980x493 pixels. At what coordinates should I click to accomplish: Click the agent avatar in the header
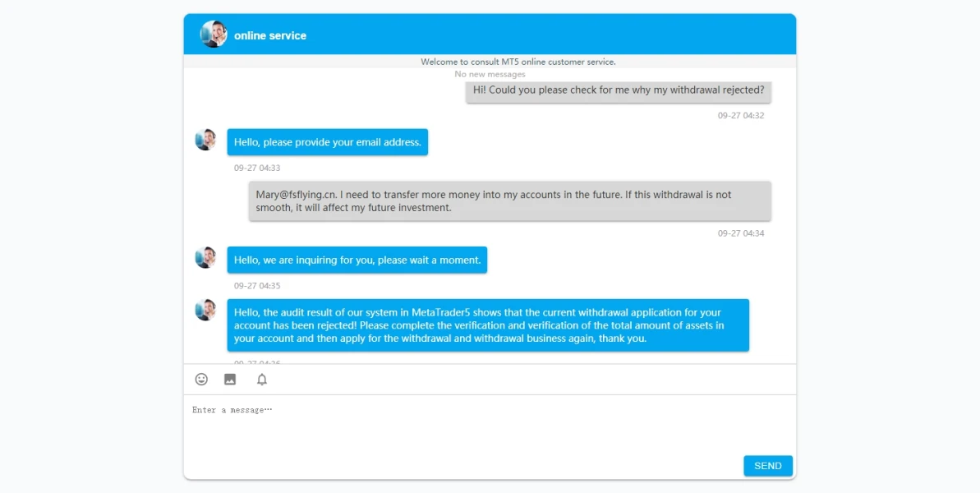tap(214, 35)
